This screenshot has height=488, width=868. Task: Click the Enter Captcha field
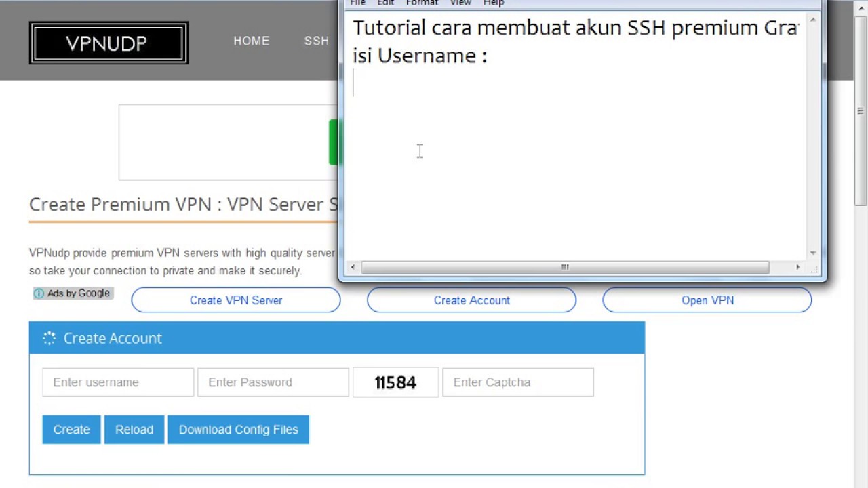pyautogui.click(x=518, y=382)
